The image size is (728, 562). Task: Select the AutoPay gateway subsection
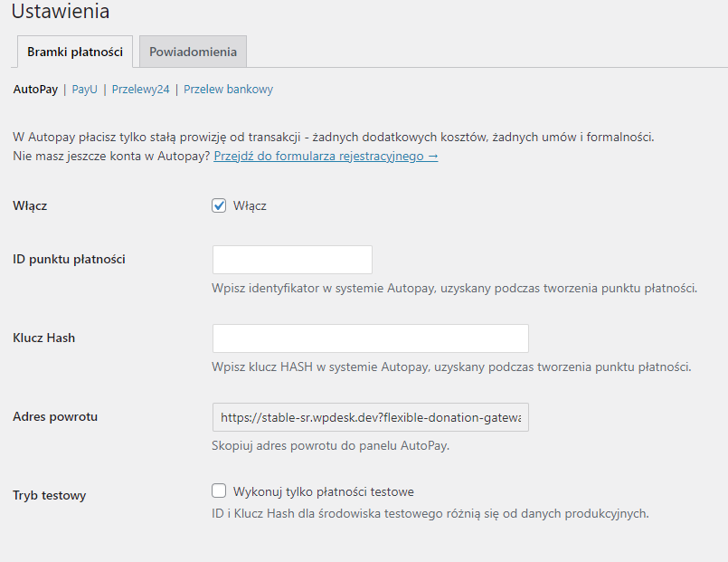tap(35, 90)
